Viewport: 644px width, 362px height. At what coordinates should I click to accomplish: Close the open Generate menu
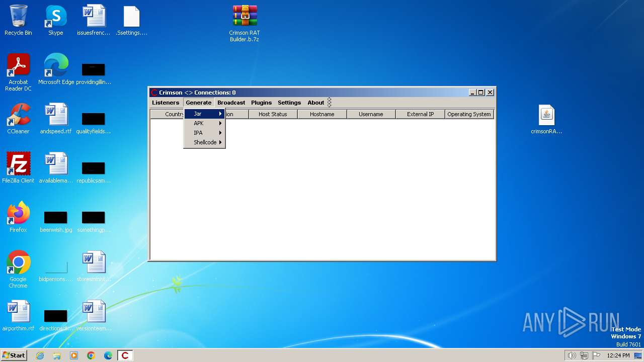click(199, 103)
